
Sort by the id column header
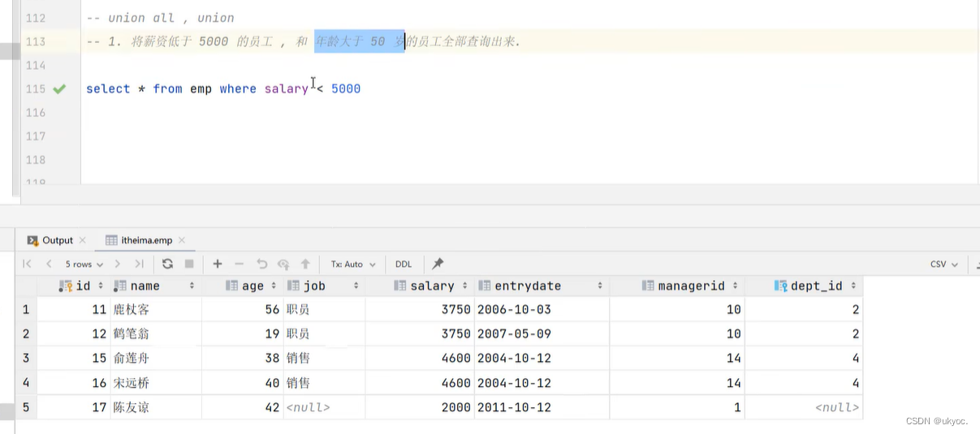(72, 286)
